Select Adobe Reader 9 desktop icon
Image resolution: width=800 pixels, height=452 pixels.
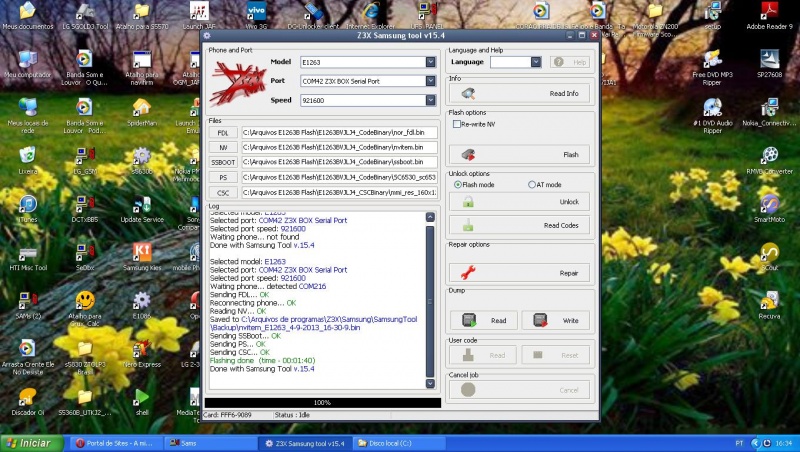point(769,15)
